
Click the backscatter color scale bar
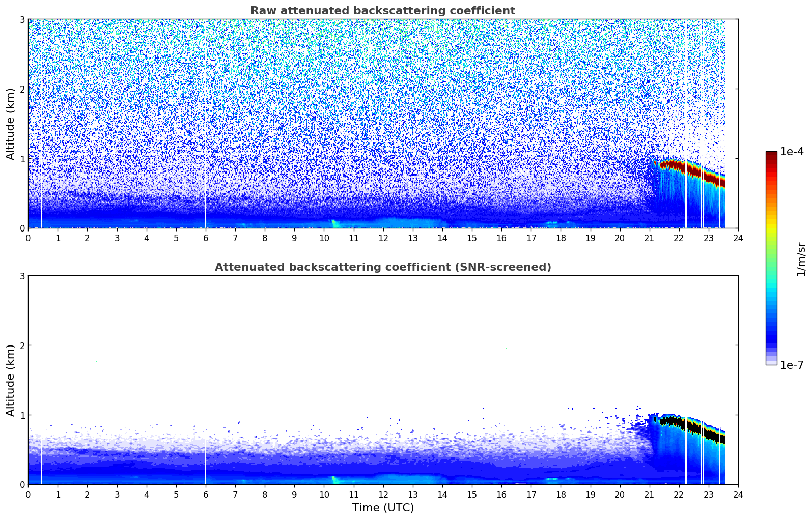click(x=771, y=258)
